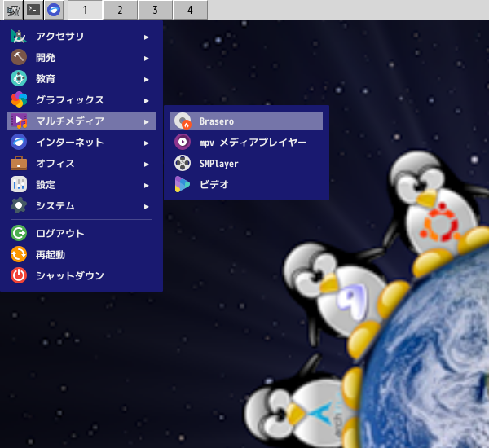Expand the インターネット submenu arrow
The height and width of the screenshot is (448, 489).
click(146, 143)
